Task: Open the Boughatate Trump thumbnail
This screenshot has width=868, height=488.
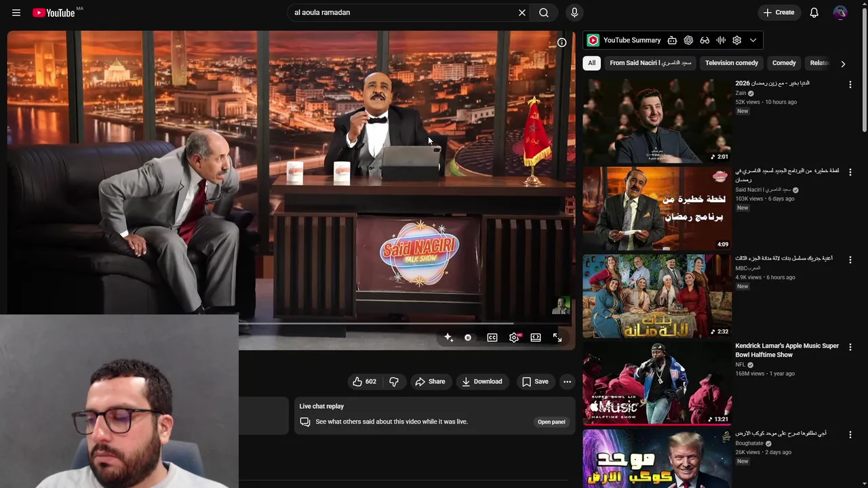Action: click(657, 459)
